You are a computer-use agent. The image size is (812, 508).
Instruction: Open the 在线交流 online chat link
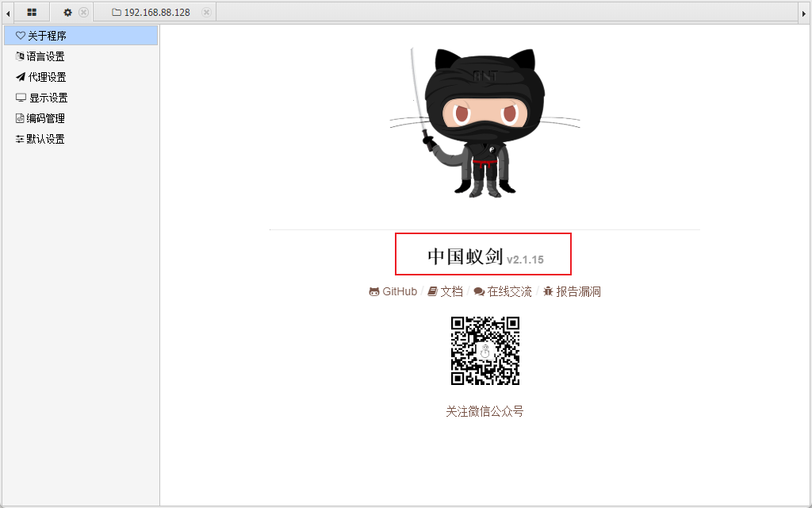tap(502, 292)
